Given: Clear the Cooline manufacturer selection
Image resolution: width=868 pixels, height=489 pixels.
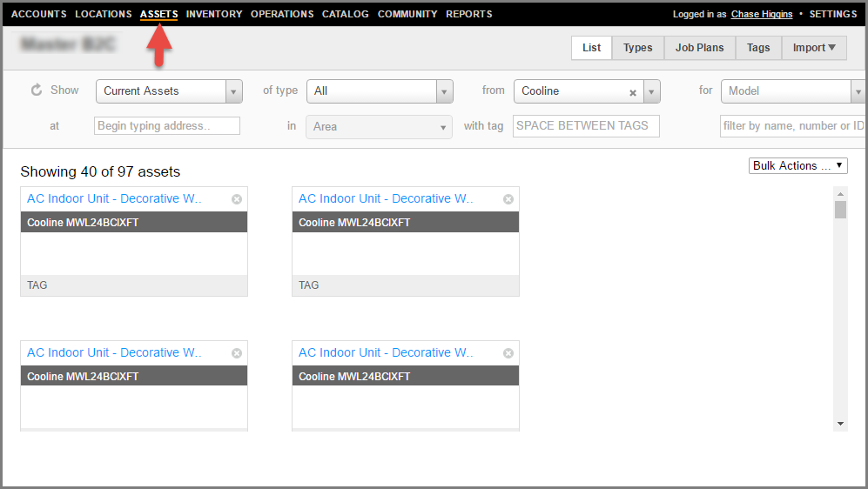Looking at the screenshot, I should (633, 92).
